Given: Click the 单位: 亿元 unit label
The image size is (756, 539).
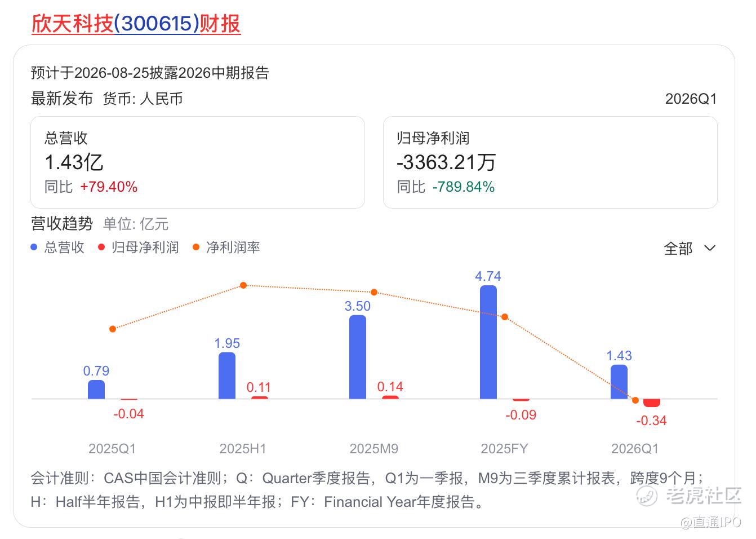Looking at the screenshot, I should tap(136, 224).
